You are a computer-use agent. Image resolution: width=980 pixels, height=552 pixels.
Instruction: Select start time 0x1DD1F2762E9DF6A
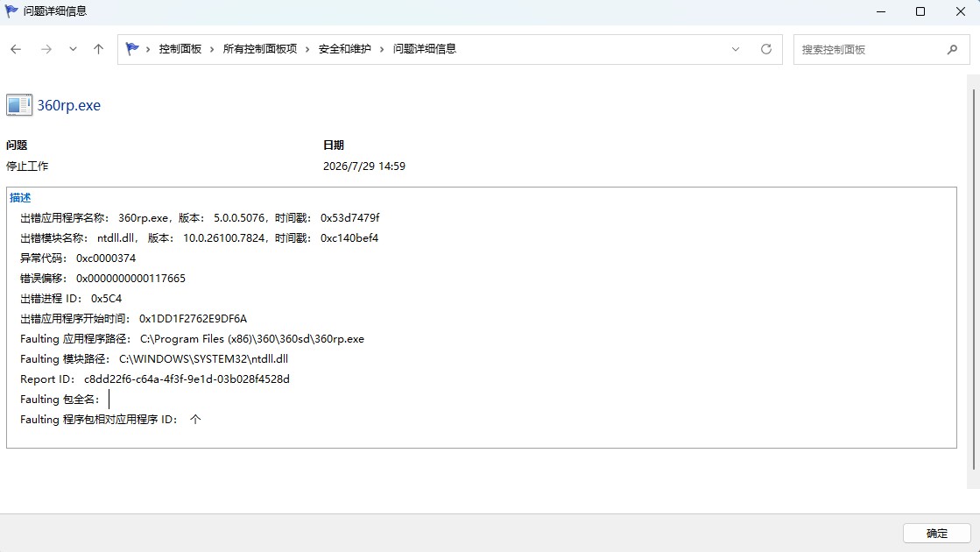tap(194, 319)
